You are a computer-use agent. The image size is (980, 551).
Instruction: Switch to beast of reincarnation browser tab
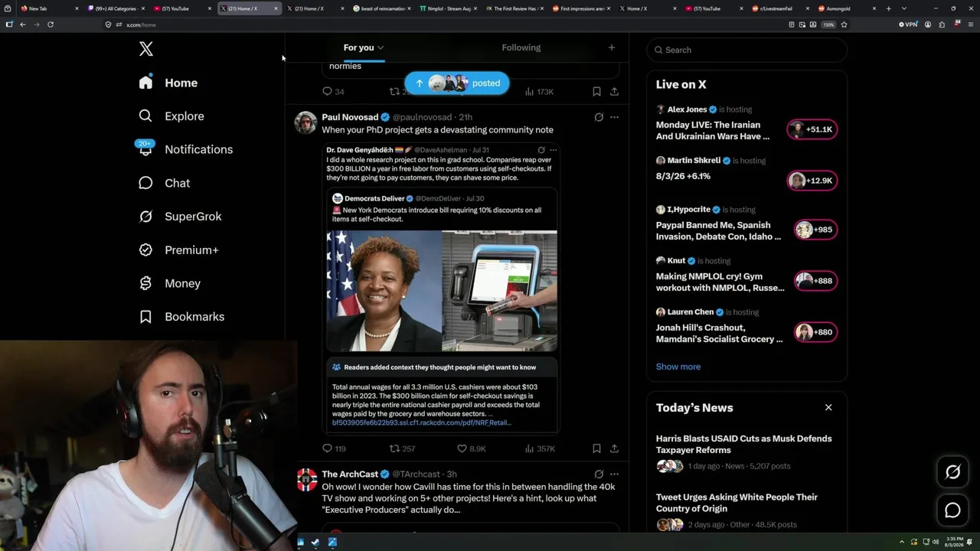tap(381, 8)
